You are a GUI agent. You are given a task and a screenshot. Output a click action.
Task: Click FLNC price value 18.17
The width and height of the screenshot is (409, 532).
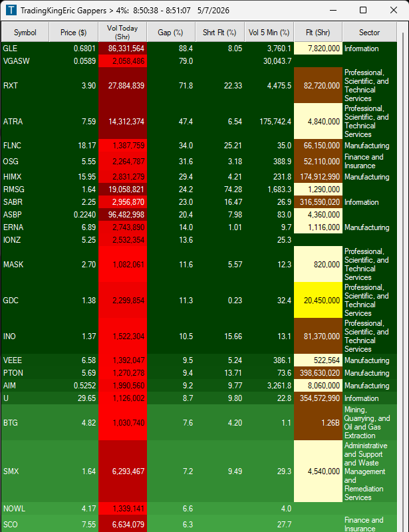(87, 146)
